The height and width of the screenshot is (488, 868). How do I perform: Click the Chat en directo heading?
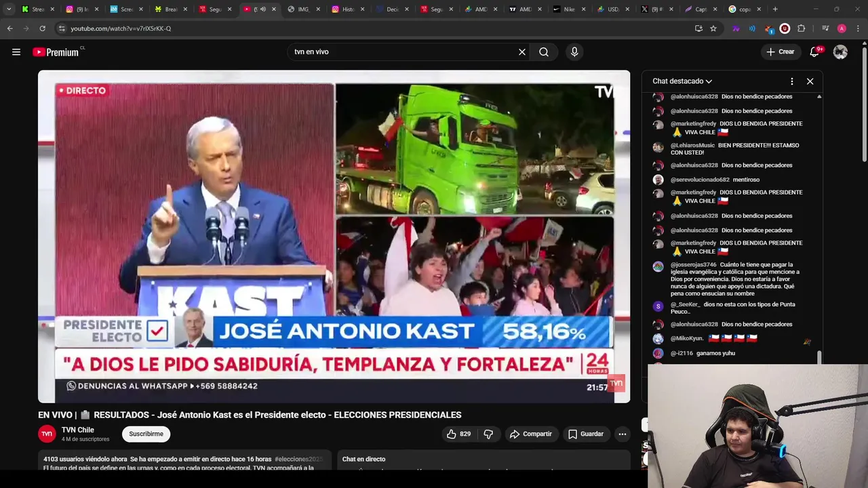click(363, 460)
